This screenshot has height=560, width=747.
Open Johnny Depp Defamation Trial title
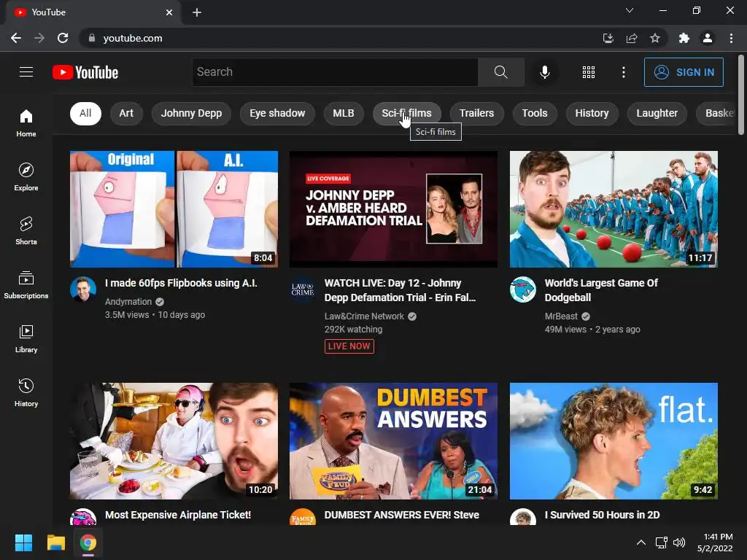(400, 290)
